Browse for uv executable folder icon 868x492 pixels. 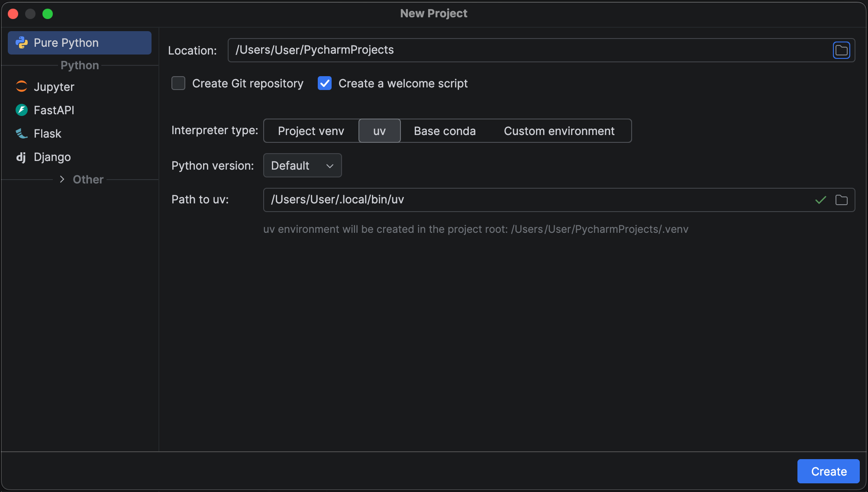[841, 200]
